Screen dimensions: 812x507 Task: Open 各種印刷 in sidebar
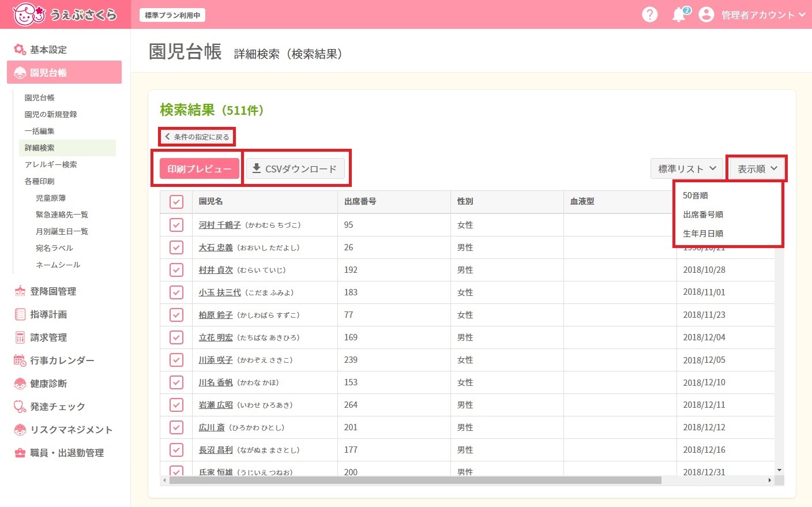(39, 181)
